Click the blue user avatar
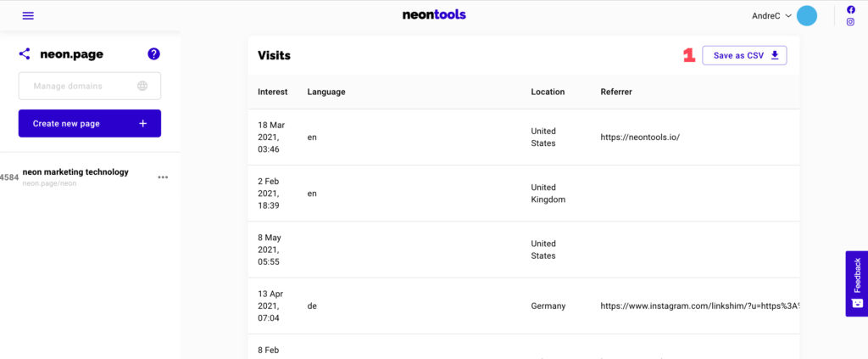Viewport: 868px width, 359px height. click(x=807, y=16)
